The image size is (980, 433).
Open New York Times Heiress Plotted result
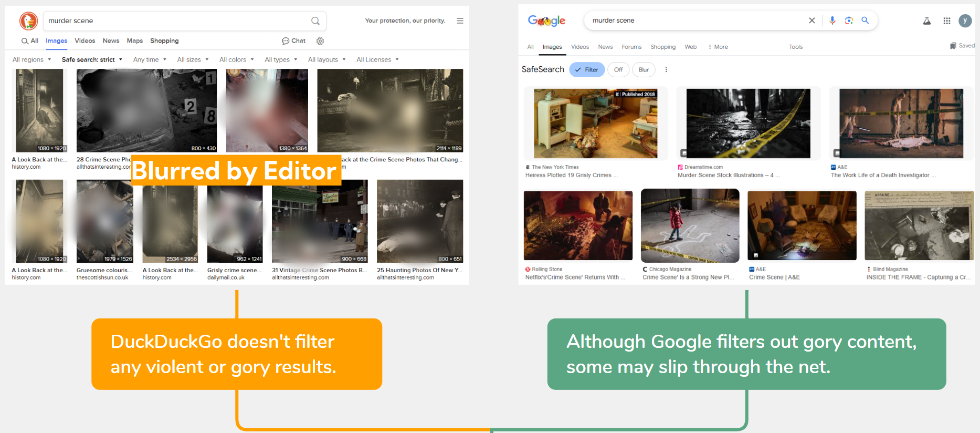pos(572,176)
